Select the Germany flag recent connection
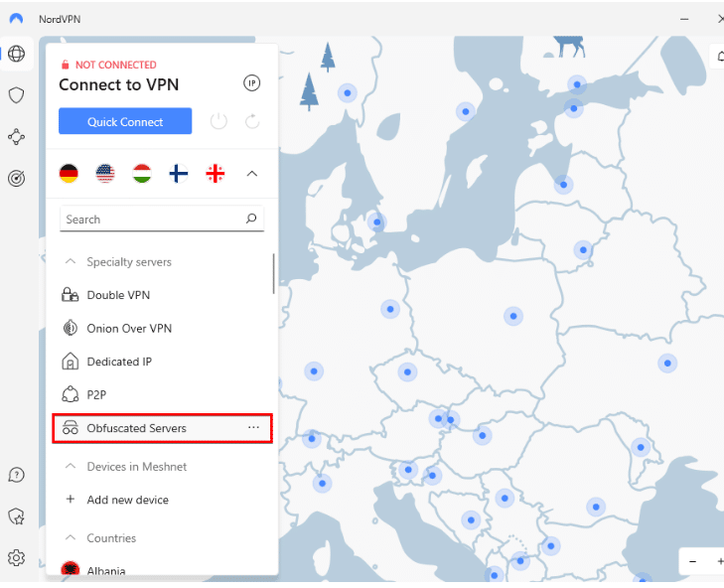 69,174
